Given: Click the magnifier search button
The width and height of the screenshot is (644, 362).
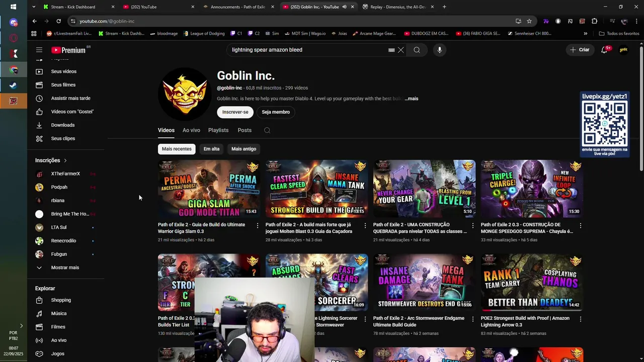Looking at the screenshot, I should (417, 50).
